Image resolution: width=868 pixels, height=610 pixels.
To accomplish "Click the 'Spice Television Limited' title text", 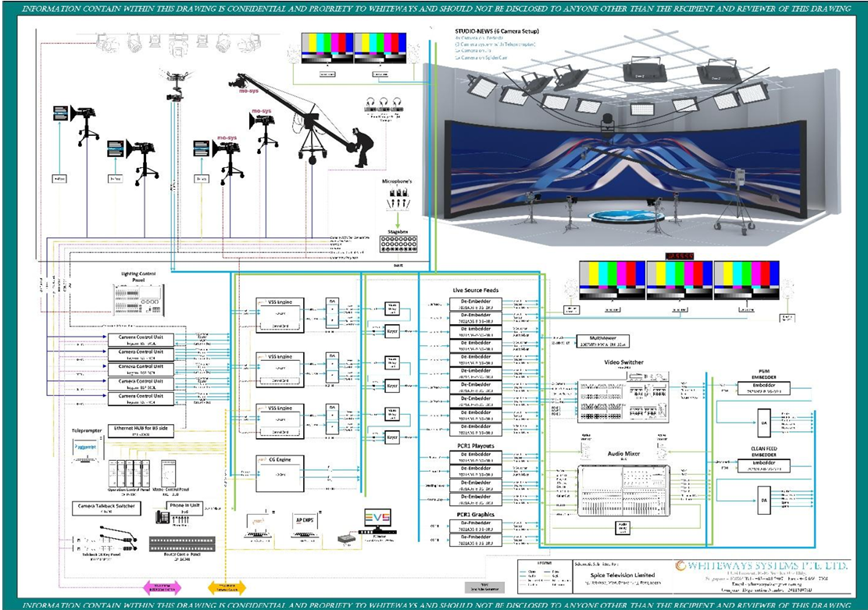I will click(622, 575).
